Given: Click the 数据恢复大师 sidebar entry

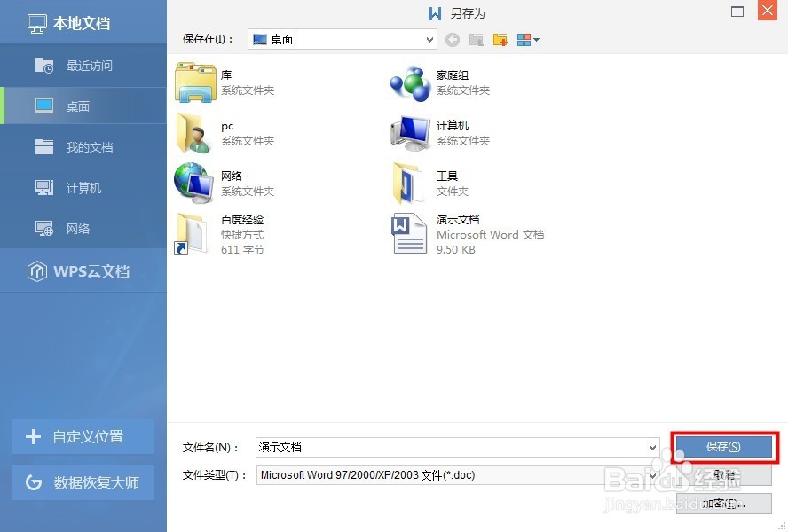Looking at the screenshot, I should (83, 482).
